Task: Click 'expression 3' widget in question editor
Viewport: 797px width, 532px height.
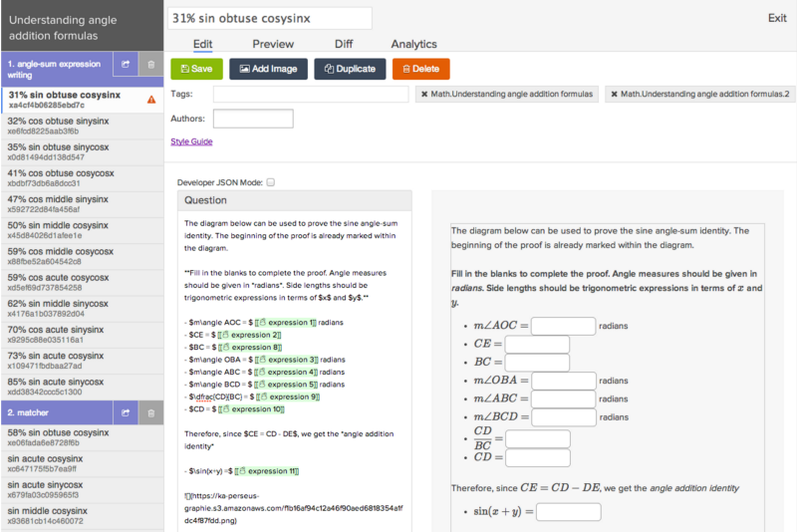Action: point(287,360)
